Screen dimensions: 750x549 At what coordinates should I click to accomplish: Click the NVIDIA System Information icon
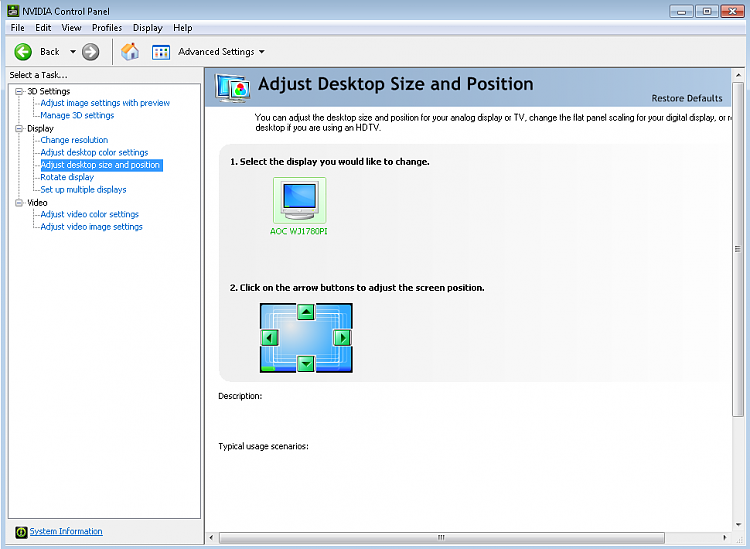coord(21,531)
